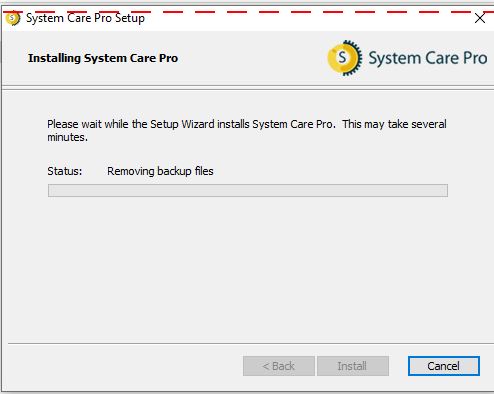Click the 'Please wait while the Setup Wizard' message
The width and height of the screenshot is (494, 394).
(x=247, y=130)
